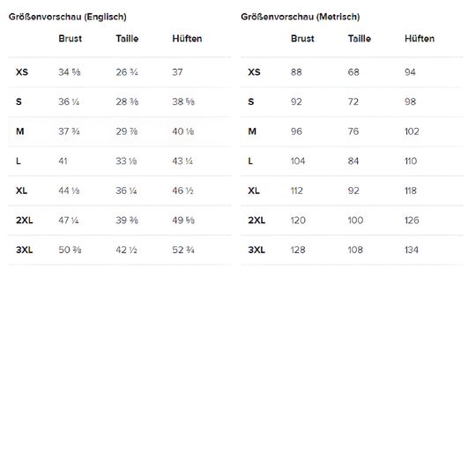The image size is (476, 471).
Task: Select the 29 ⅞ M Taille value
Action: [x=127, y=131]
